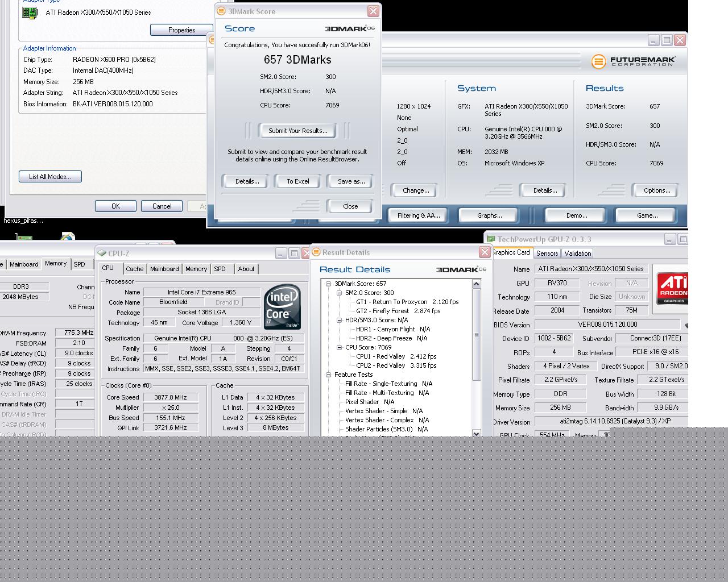Screen dimensions: 728x582
Task: Click Close button in 3DMark Score dialog
Action: click(x=350, y=206)
